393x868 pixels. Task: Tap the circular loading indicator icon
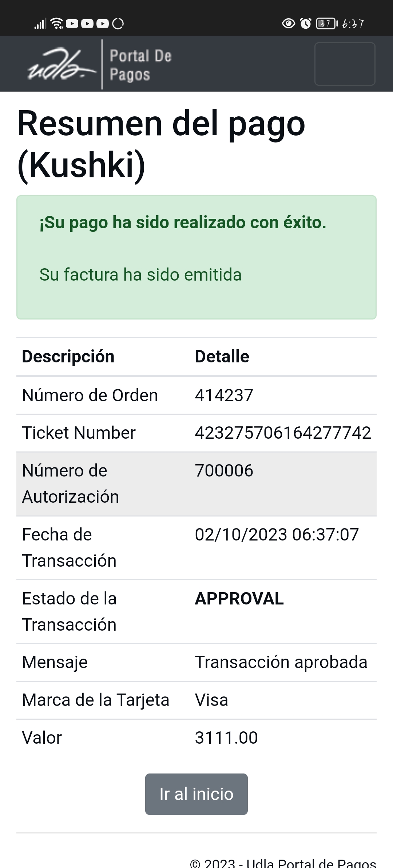[118, 24]
